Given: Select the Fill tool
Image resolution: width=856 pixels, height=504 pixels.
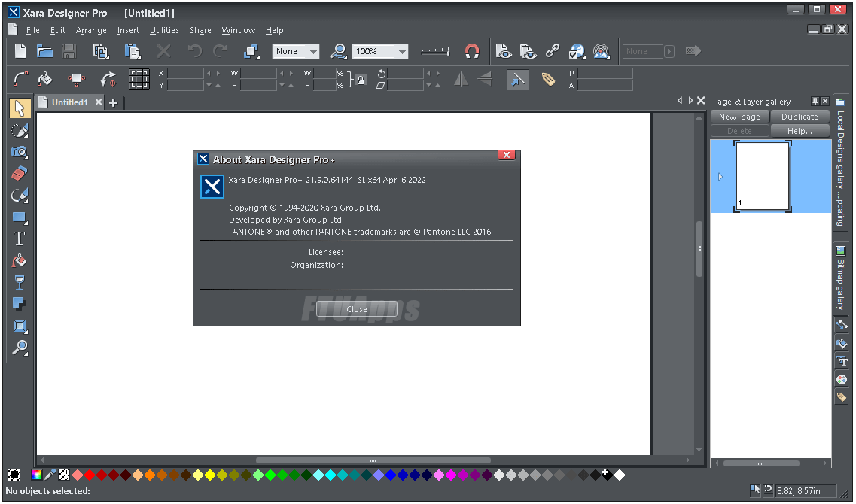Looking at the screenshot, I should point(20,261).
